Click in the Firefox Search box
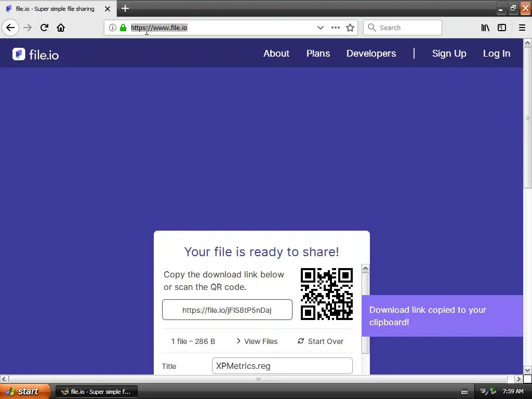The image size is (532, 399). [x=403, y=28]
